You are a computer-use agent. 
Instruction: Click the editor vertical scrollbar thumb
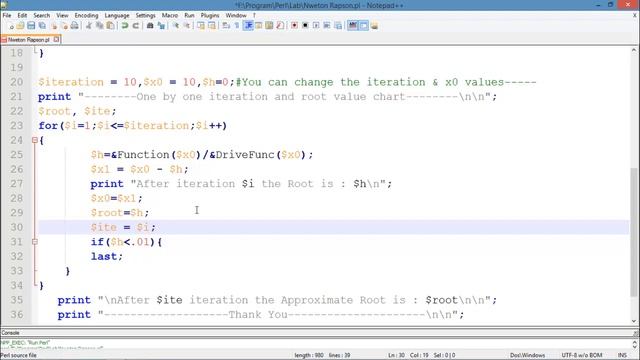(634, 232)
